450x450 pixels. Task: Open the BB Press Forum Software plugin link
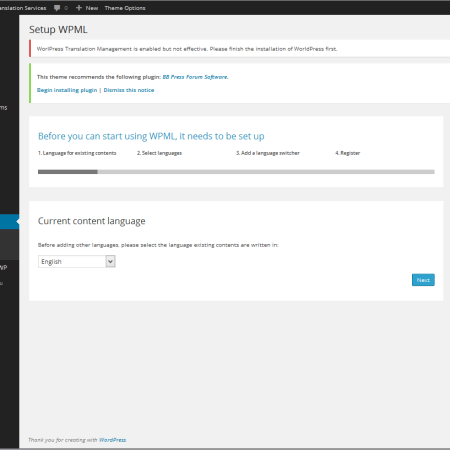195,77
